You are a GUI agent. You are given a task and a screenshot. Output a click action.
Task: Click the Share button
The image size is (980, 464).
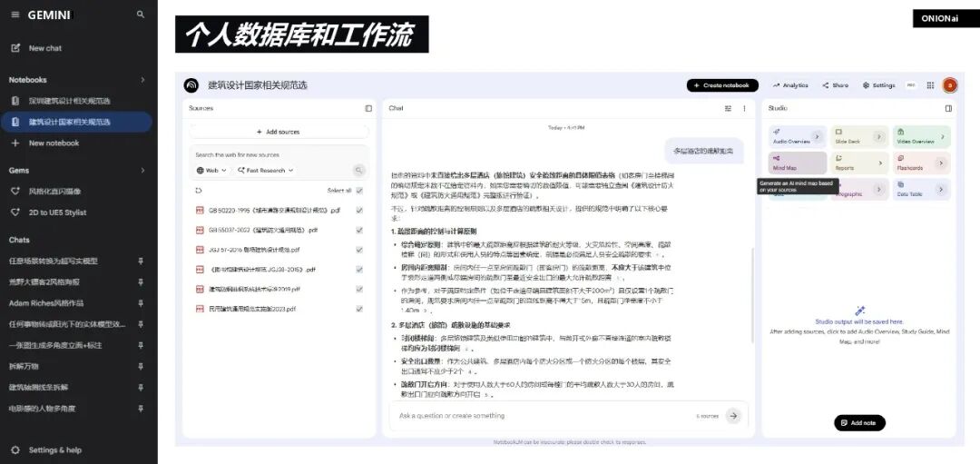click(x=836, y=85)
